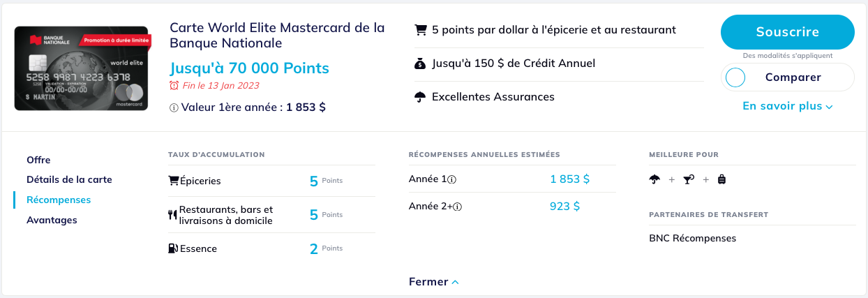Toggle the Comparer circle checkbox

point(735,77)
